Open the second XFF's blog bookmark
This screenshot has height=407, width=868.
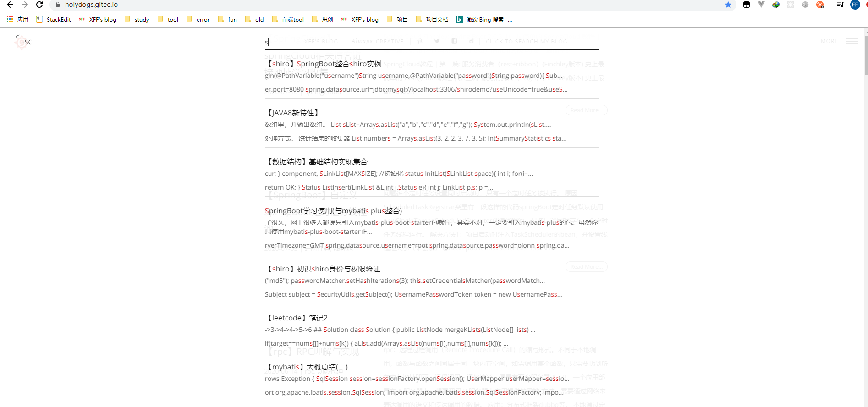pos(360,19)
